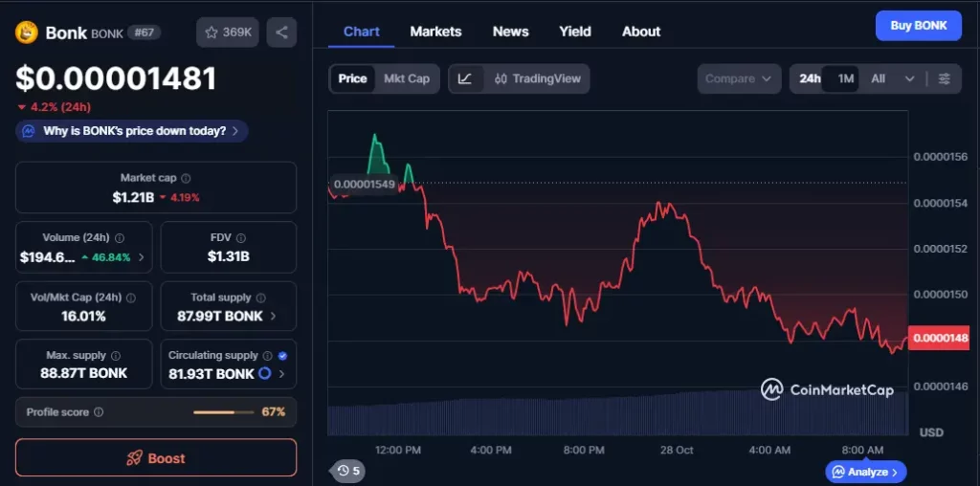Click the history events badge showing 5
This screenshot has height=486, width=980.
(x=347, y=470)
